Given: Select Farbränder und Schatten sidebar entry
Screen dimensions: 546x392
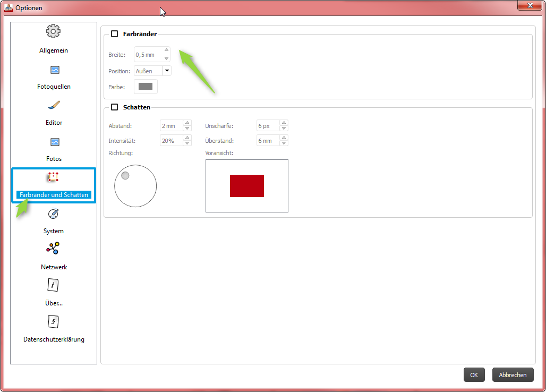Looking at the screenshot, I should pyautogui.click(x=54, y=195).
